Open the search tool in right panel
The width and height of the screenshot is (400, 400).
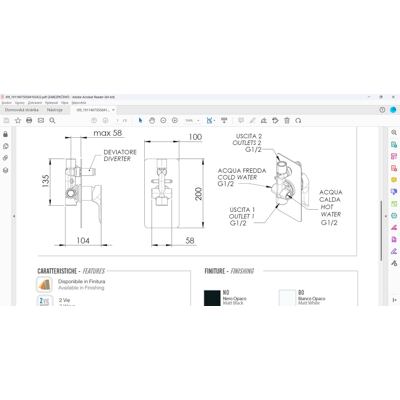tap(394, 132)
